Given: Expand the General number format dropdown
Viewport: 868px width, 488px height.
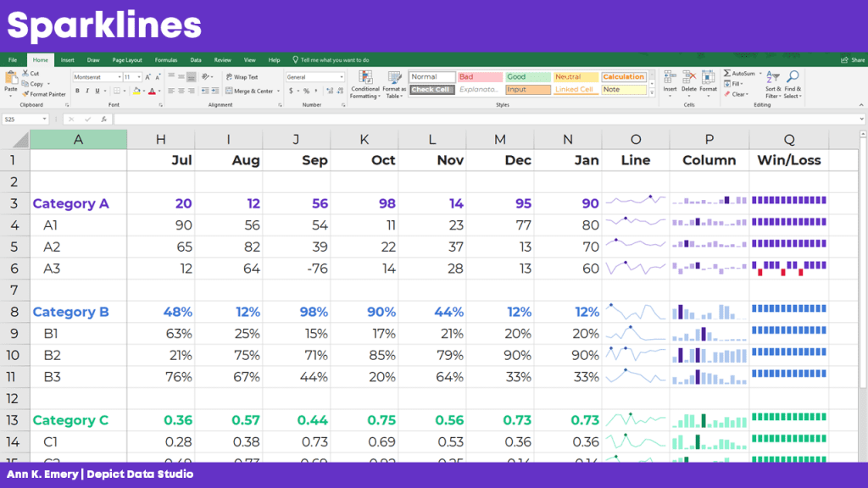Looking at the screenshot, I should tap(342, 77).
